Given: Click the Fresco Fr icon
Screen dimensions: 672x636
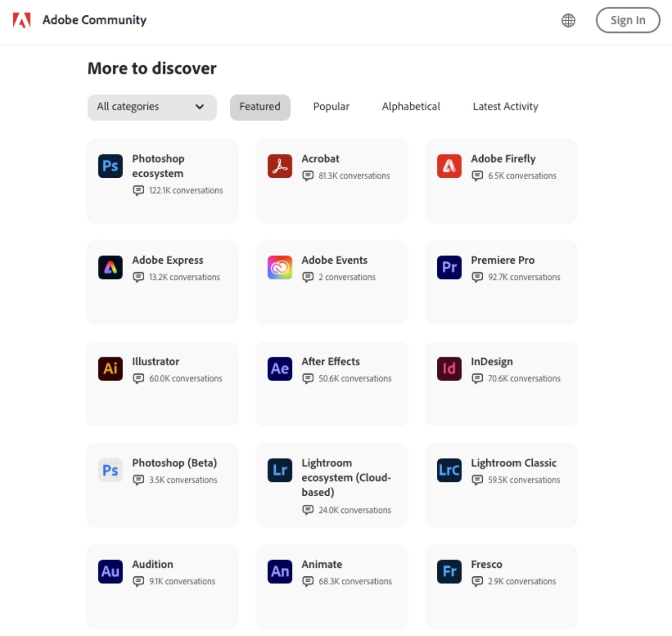Looking at the screenshot, I should coord(449,571).
